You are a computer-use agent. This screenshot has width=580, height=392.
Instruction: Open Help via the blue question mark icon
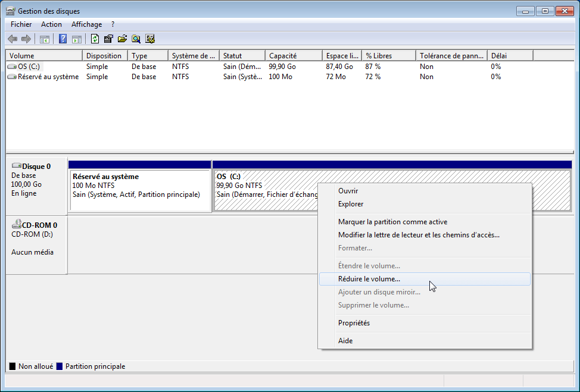(x=63, y=39)
